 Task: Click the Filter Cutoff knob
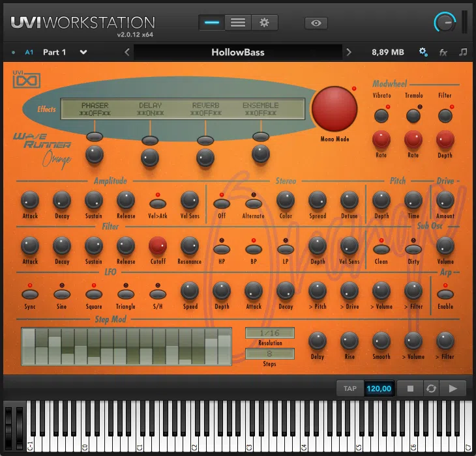click(158, 246)
